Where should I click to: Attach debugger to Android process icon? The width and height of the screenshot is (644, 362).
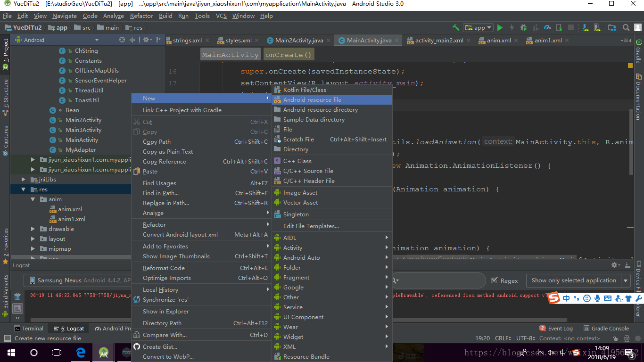(559, 28)
